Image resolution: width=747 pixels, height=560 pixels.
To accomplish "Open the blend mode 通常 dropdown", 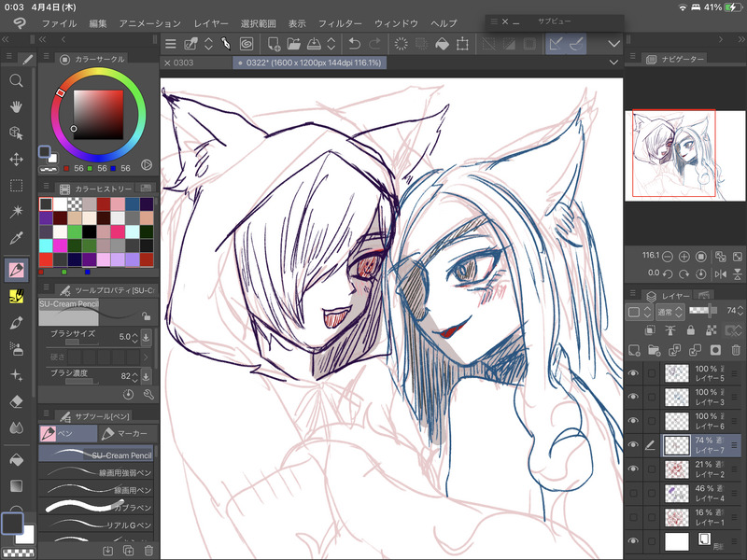I will coord(670,312).
